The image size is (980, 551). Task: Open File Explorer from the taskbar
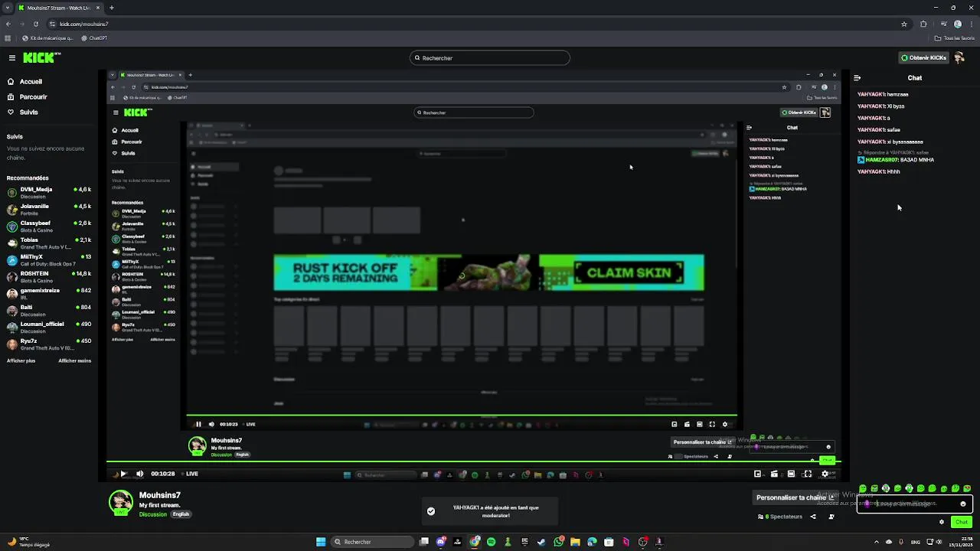tap(575, 542)
